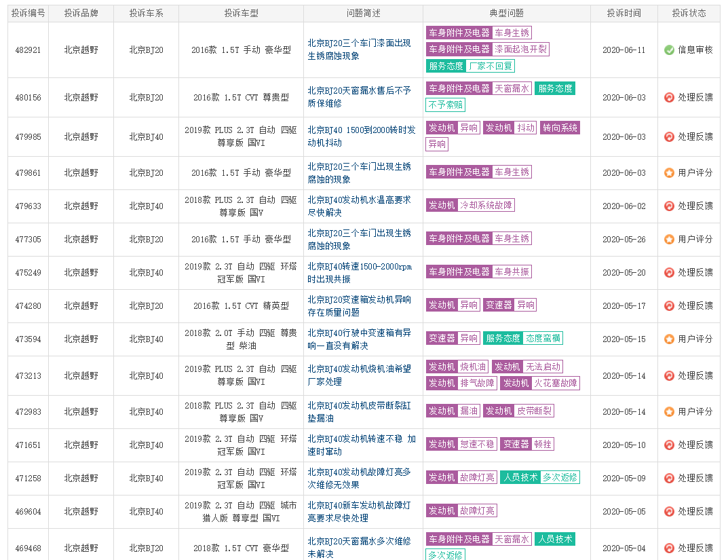Screen dimensions: 728x560
Task: Click red status icon in row 473213
Action: click(x=669, y=375)
